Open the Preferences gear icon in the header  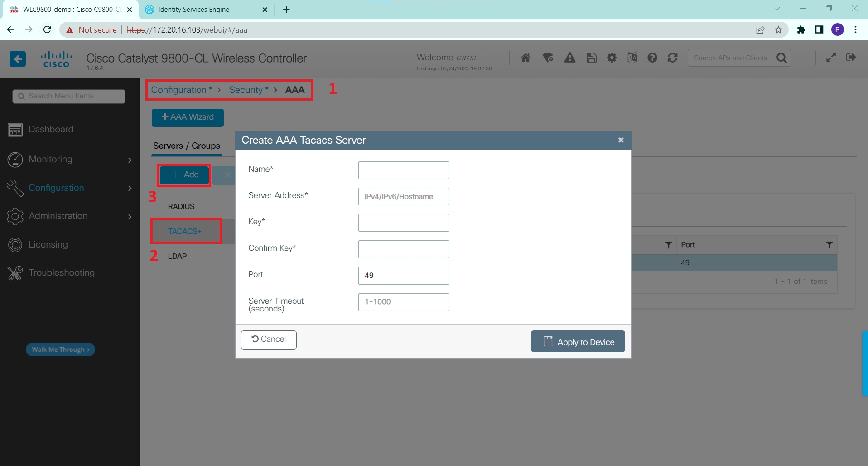click(612, 58)
